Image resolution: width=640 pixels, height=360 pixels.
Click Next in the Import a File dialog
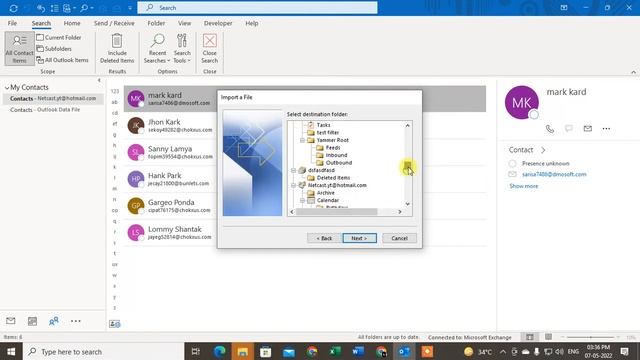coord(359,238)
